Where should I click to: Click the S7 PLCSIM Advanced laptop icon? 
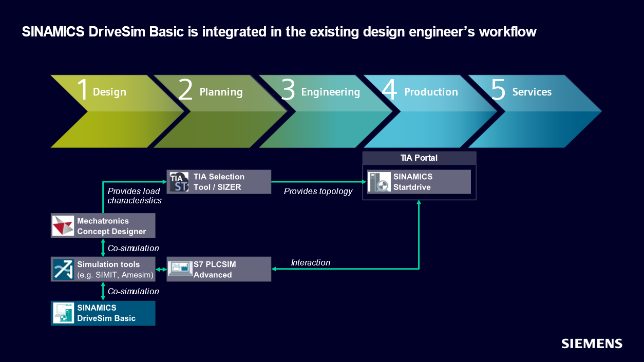pos(179,269)
